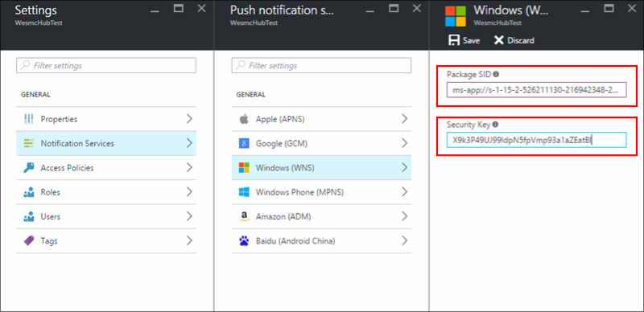The width and height of the screenshot is (644, 312).
Task: Save the WNS configuration
Action: [x=464, y=40]
